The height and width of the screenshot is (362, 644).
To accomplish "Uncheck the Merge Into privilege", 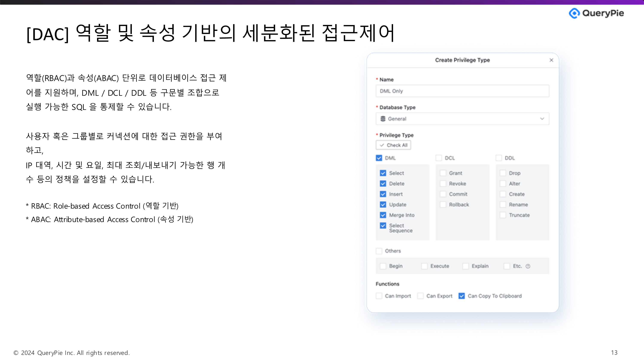I will click(383, 215).
